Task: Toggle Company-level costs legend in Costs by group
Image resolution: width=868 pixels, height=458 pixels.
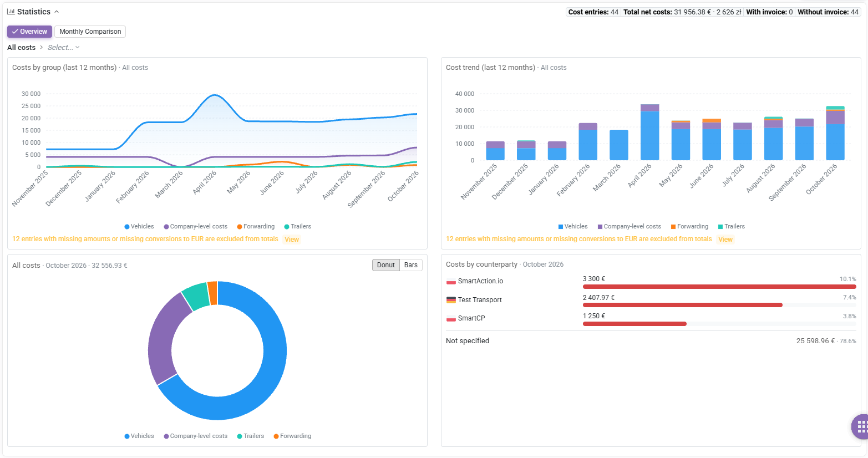Action: coord(195,226)
